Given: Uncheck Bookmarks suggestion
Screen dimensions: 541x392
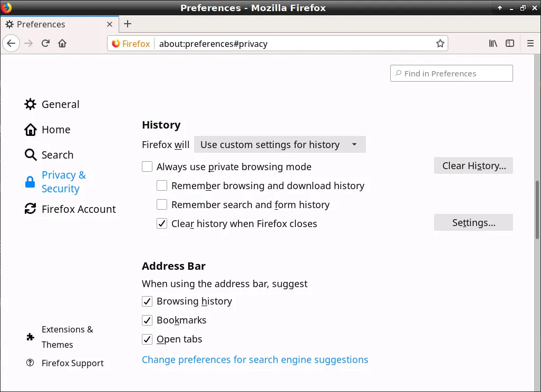Looking at the screenshot, I should (147, 320).
